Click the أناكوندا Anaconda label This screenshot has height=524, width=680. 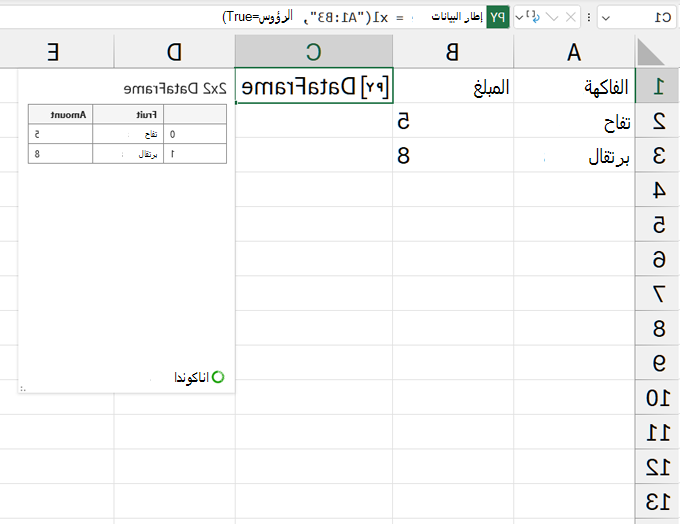191,377
